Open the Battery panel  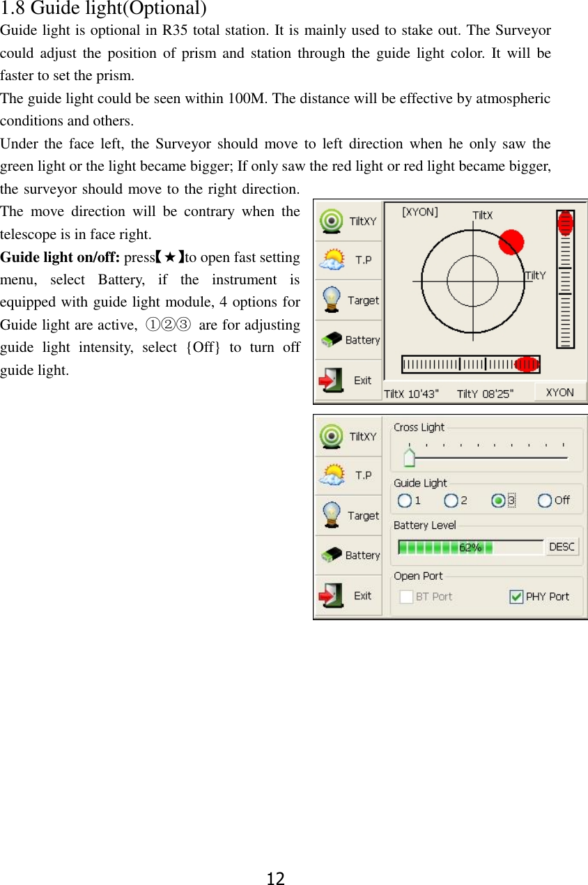coord(348,339)
